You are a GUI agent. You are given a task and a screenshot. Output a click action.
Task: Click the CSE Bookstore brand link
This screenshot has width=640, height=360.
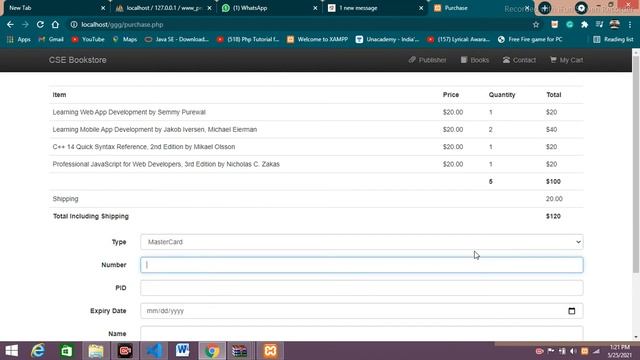(78, 60)
